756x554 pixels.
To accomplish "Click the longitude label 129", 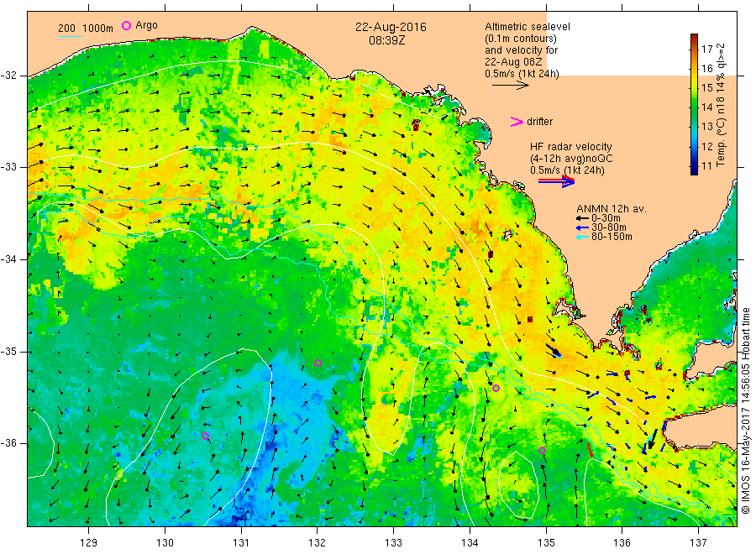I will 89,543.
